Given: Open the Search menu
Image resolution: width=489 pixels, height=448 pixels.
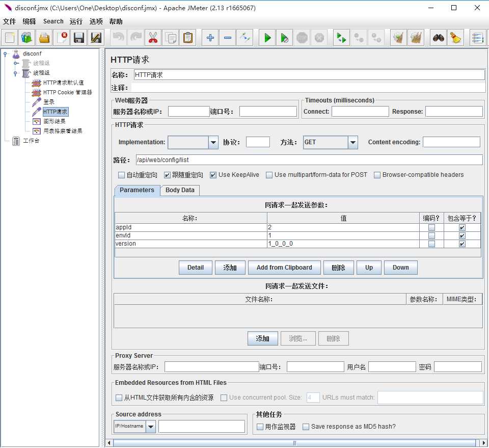Looking at the screenshot, I should click(x=53, y=21).
